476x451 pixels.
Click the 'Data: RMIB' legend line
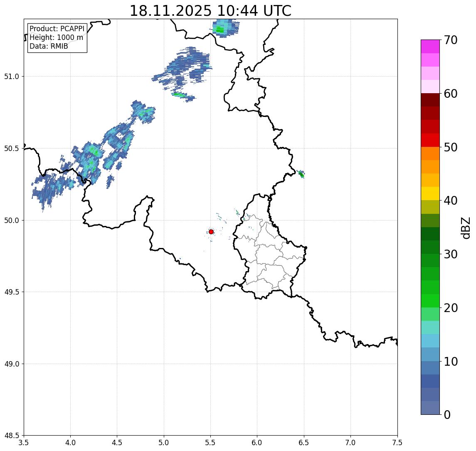click(x=49, y=46)
